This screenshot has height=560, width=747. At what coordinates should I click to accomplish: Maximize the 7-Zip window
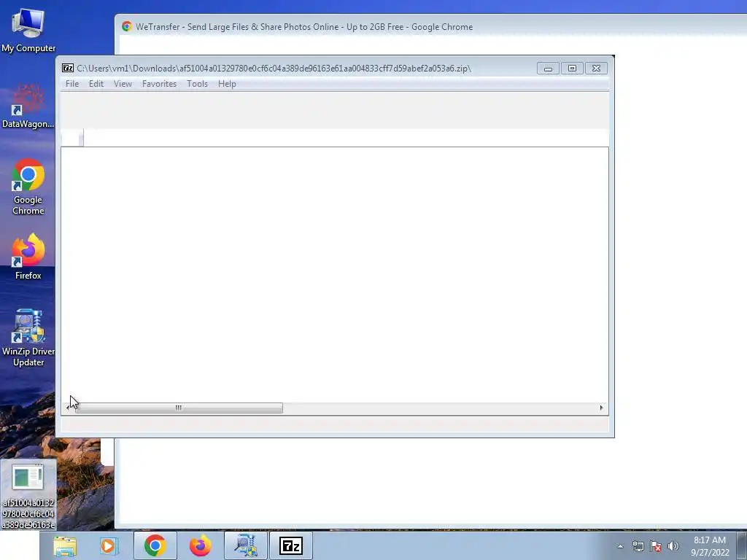pos(572,69)
